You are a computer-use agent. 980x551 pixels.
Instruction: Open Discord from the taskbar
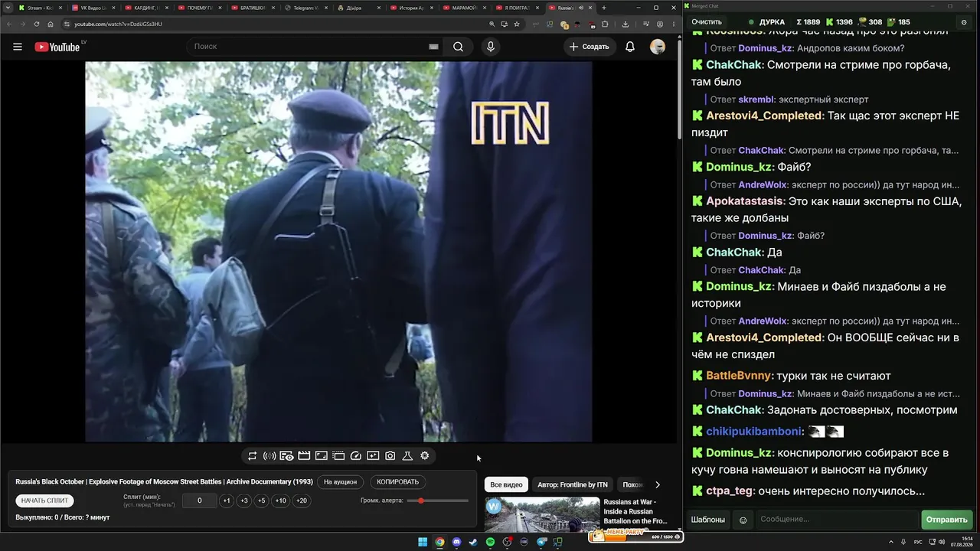click(x=457, y=543)
